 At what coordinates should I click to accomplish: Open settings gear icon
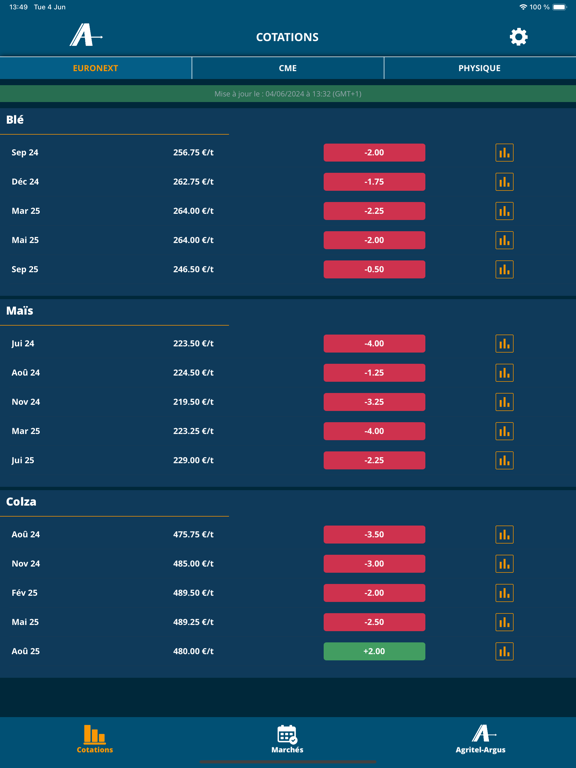518,37
